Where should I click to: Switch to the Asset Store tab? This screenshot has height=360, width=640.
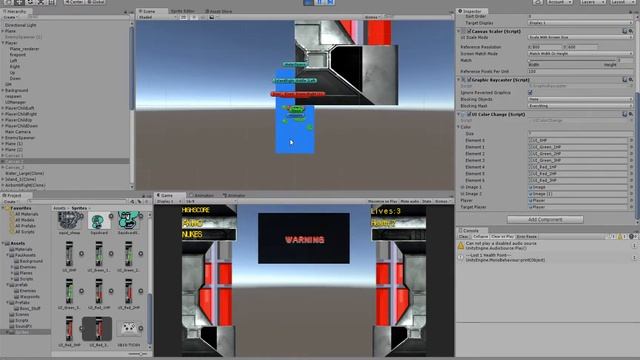218,11
